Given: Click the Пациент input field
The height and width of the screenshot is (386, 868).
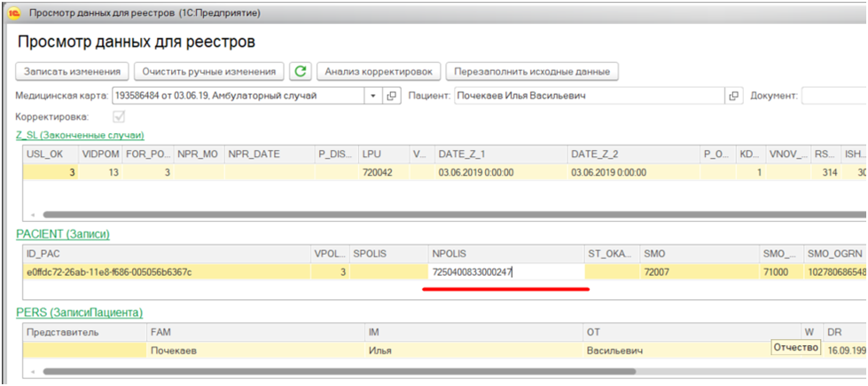Looking at the screenshot, I should click(x=589, y=96).
